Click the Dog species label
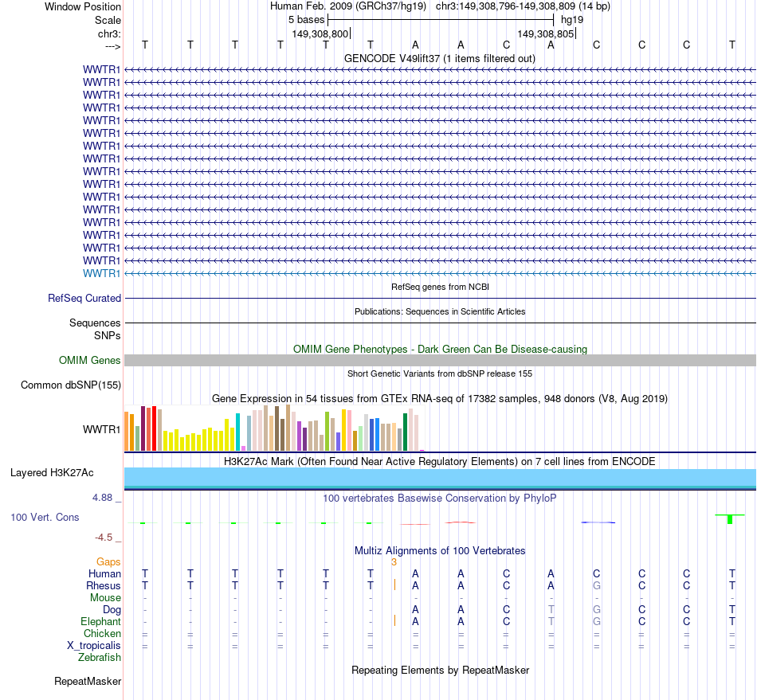The image size is (757, 700). tap(112, 610)
